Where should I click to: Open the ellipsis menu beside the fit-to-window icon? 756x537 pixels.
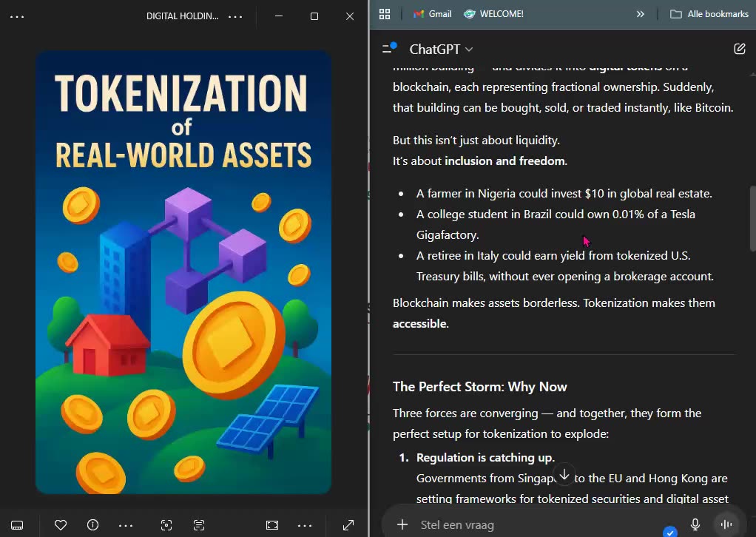(x=305, y=525)
